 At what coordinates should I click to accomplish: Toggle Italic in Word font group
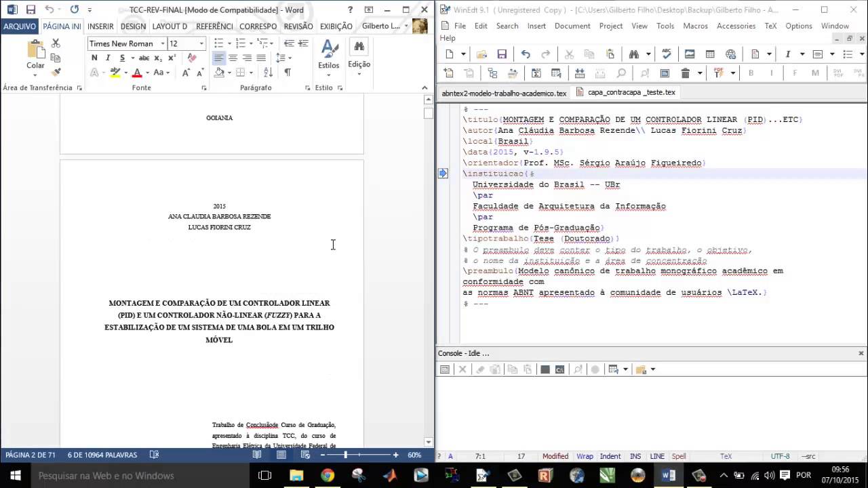[108, 58]
